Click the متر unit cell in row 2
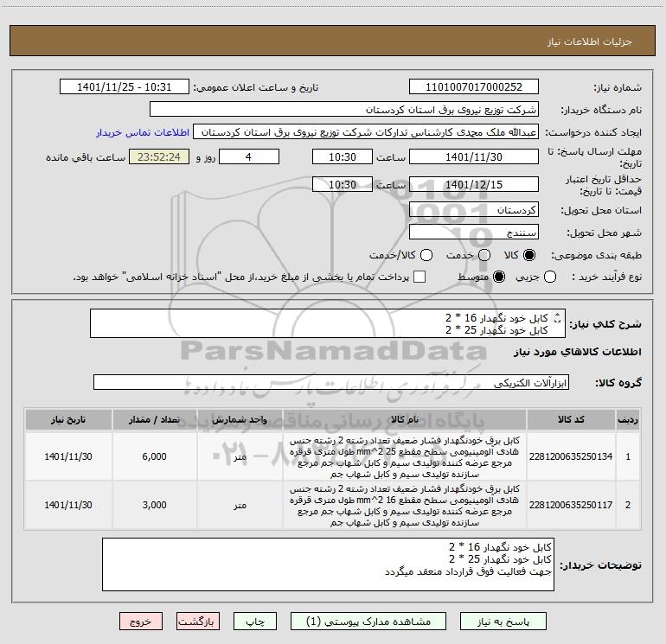Image resolution: width=666 pixels, height=644 pixels. [x=240, y=505]
